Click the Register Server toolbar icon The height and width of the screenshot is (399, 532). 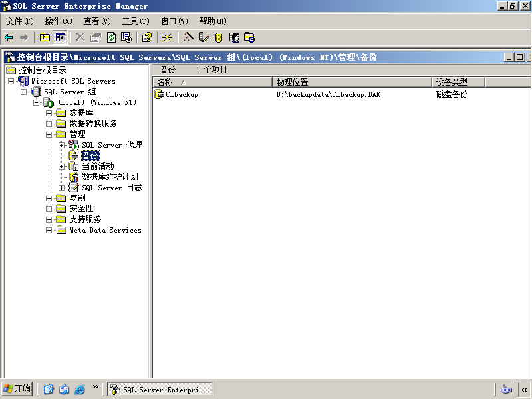203,37
